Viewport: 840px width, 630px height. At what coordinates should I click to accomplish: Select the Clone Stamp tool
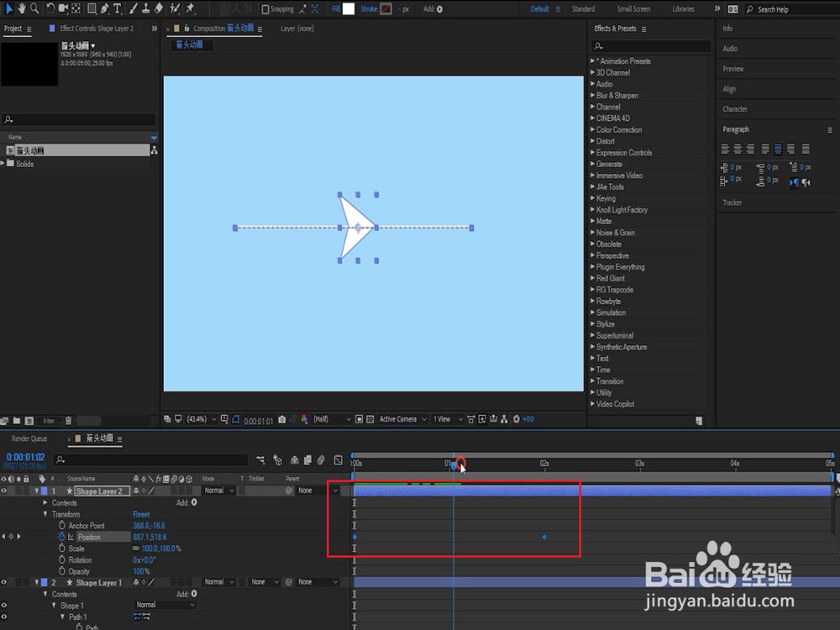(145, 8)
